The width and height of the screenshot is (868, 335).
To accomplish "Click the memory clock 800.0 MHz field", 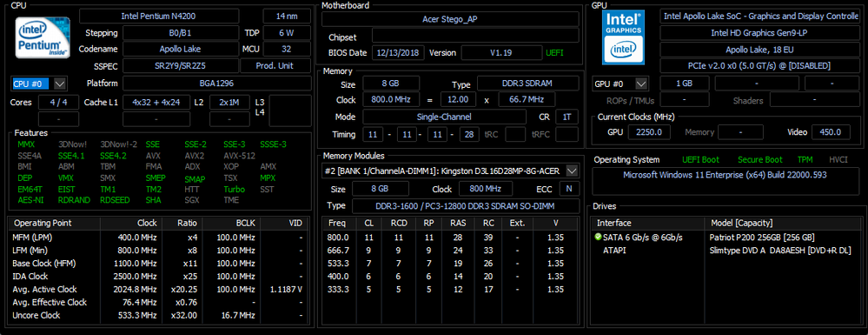I will pos(391,100).
